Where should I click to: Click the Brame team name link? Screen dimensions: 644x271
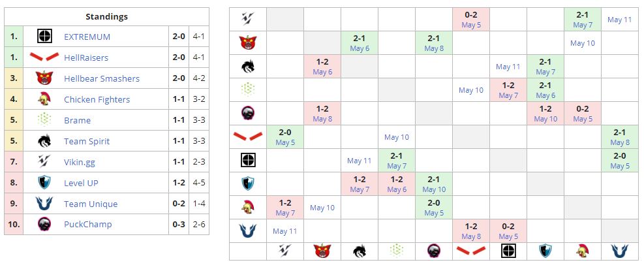point(77,120)
